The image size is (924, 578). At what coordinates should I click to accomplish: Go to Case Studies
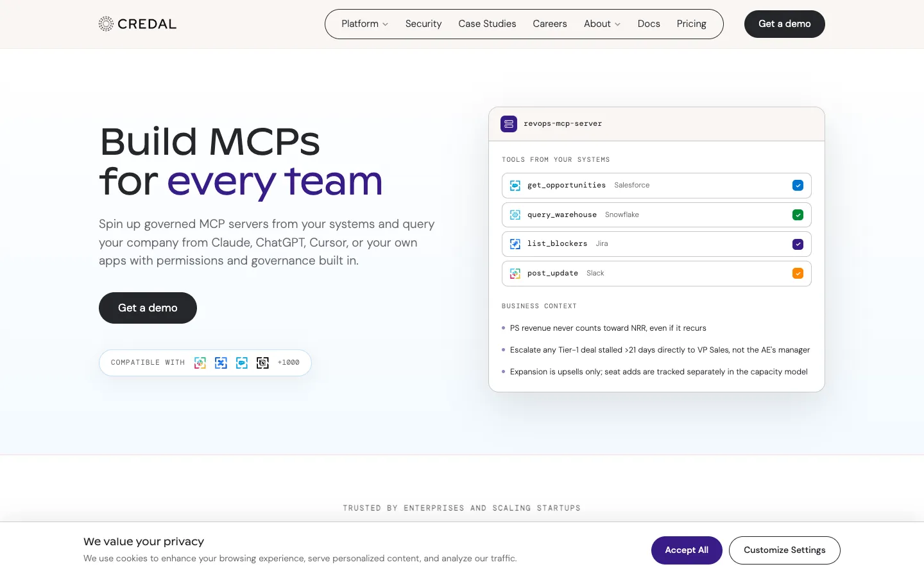click(x=487, y=24)
